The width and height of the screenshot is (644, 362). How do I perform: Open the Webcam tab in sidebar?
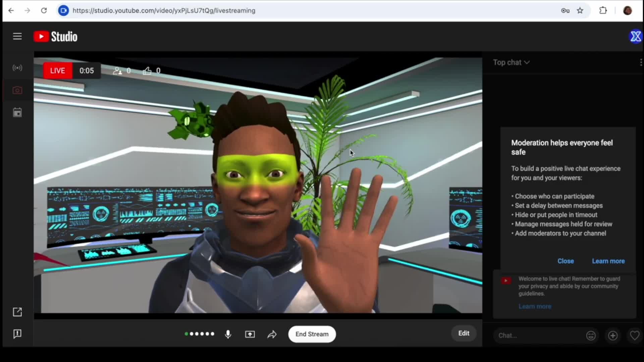point(17,90)
